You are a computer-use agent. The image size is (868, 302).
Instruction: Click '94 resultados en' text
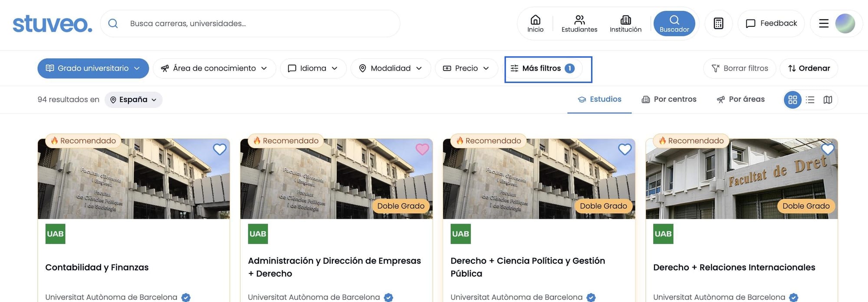click(69, 100)
